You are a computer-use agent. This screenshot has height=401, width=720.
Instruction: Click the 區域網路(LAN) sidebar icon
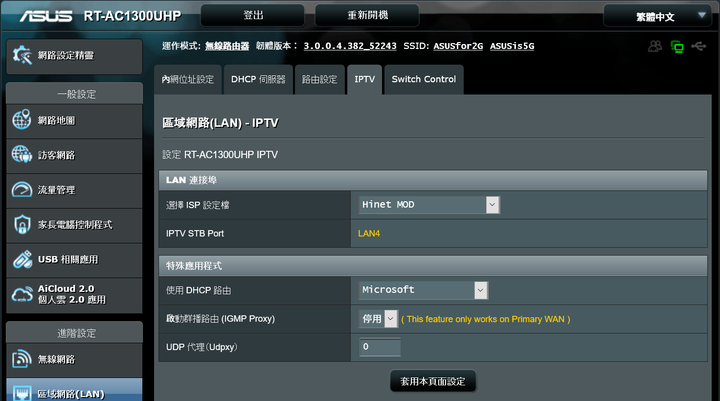coord(22,393)
